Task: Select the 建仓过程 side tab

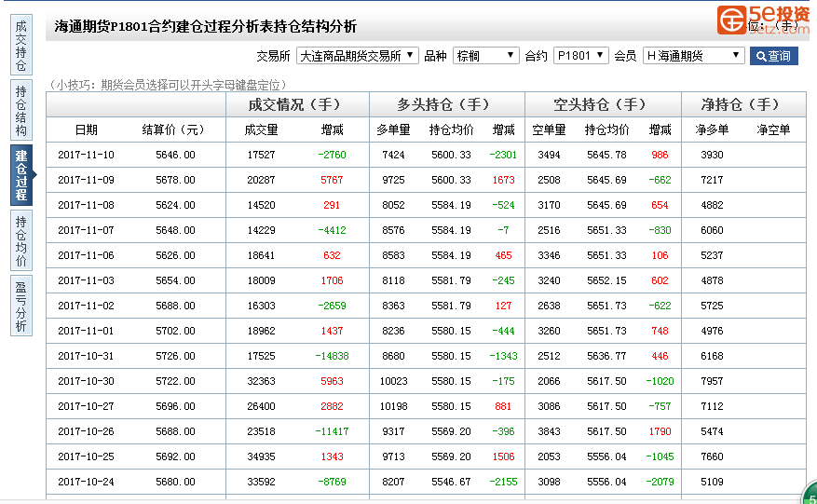Action: [20, 175]
